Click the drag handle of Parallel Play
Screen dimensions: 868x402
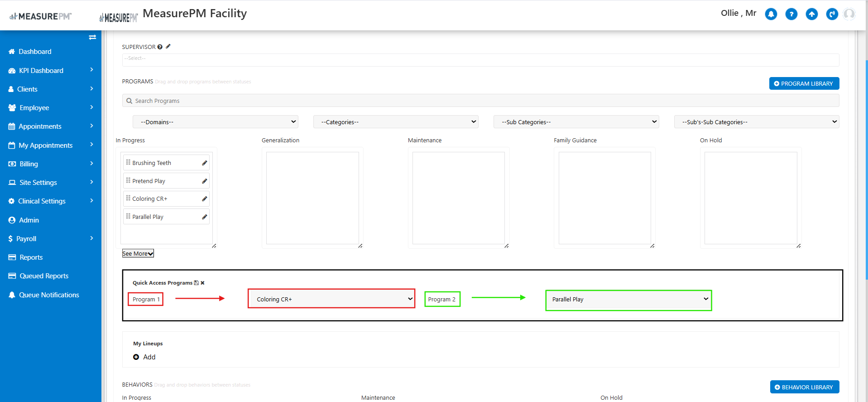click(x=128, y=216)
